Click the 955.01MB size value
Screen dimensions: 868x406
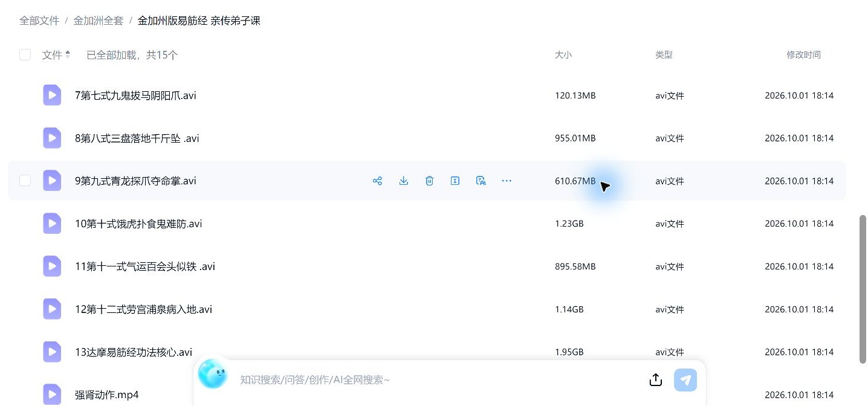(575, 138)
